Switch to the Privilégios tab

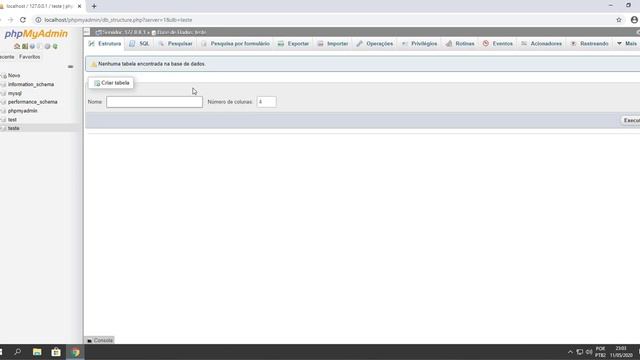click(420, 44)
